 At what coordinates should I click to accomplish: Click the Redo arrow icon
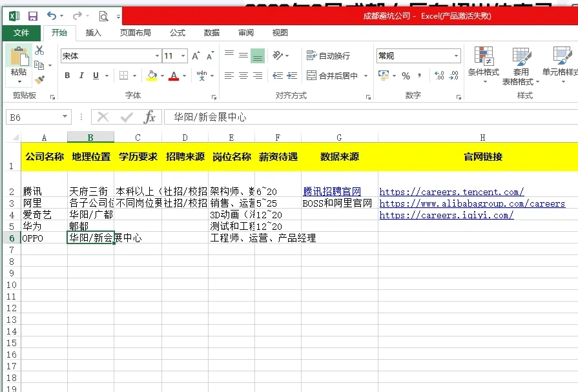(77, 15)
